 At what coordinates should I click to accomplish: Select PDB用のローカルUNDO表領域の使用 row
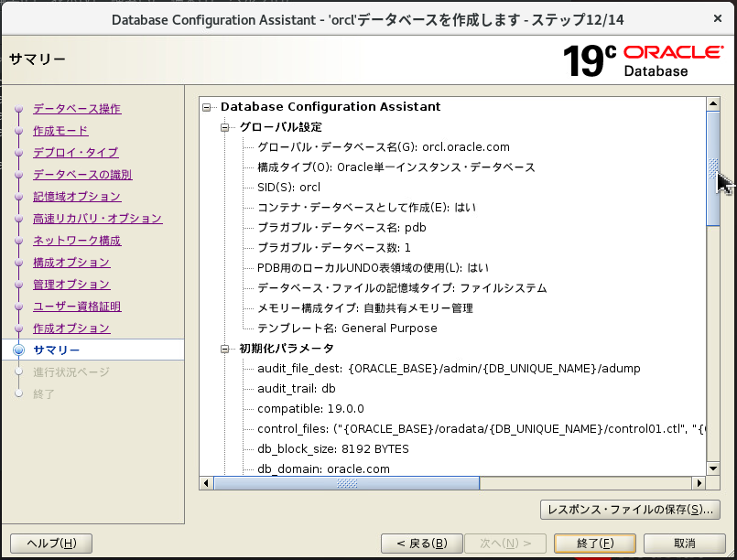(374, 268)
